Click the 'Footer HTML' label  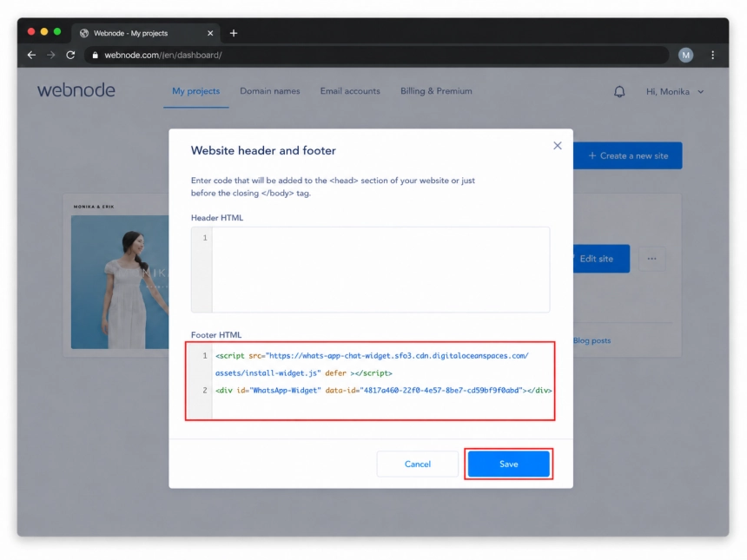tap(216, 335)
